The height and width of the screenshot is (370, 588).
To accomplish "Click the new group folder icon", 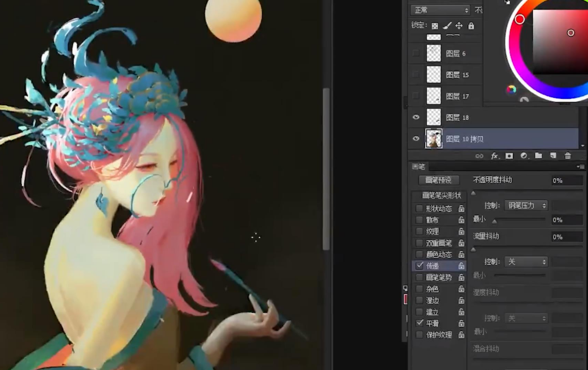I will click(538, 156).
